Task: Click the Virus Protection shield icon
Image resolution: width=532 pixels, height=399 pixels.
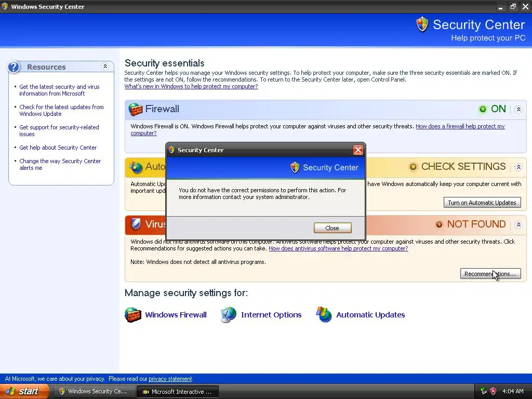Action: click(x=136, y=224)
